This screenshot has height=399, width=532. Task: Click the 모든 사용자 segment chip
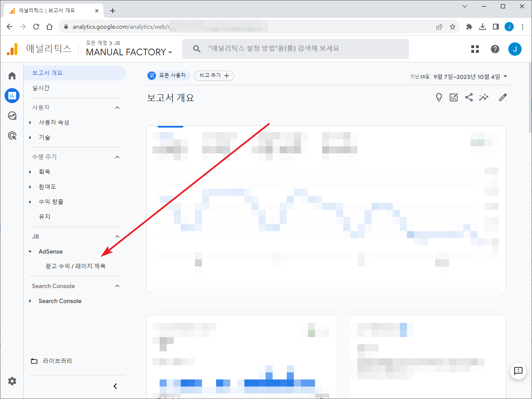pos(168,76)
